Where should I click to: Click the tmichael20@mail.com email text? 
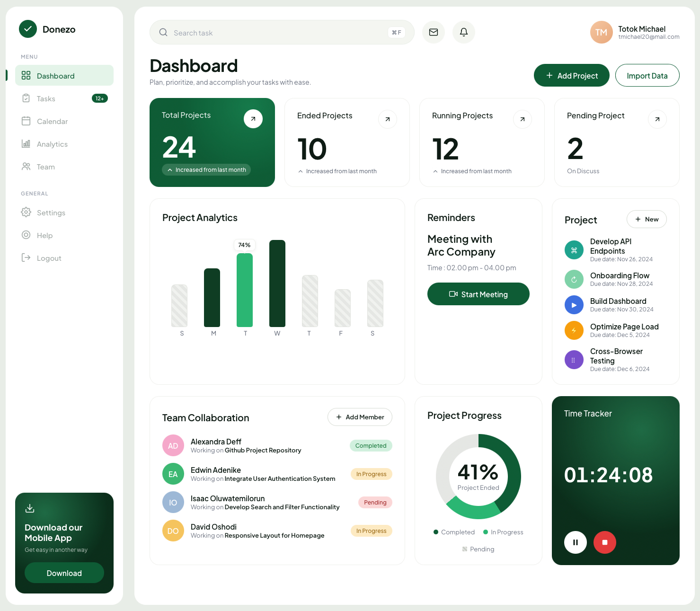649,37
